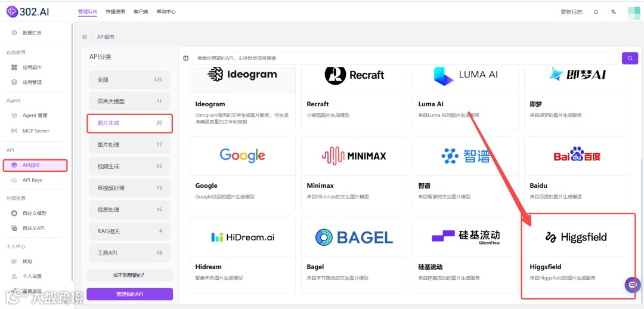Click the 智谱 logo image
The width and height of the screenshot is (644, 309).
point(466,156)
